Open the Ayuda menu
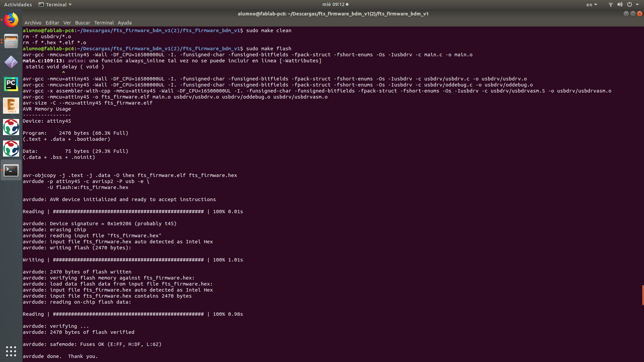This screenshot has width=644, height=362. click(x=124, y=23)
